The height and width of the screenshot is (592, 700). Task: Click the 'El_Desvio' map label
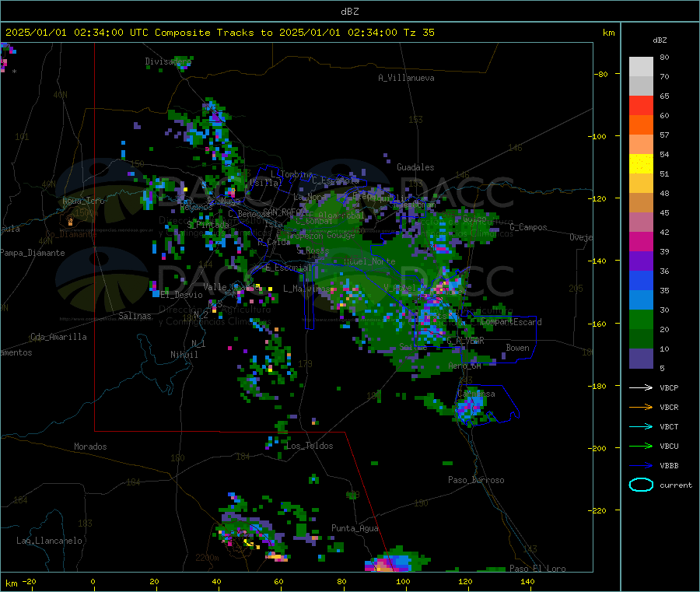(182, 295)
